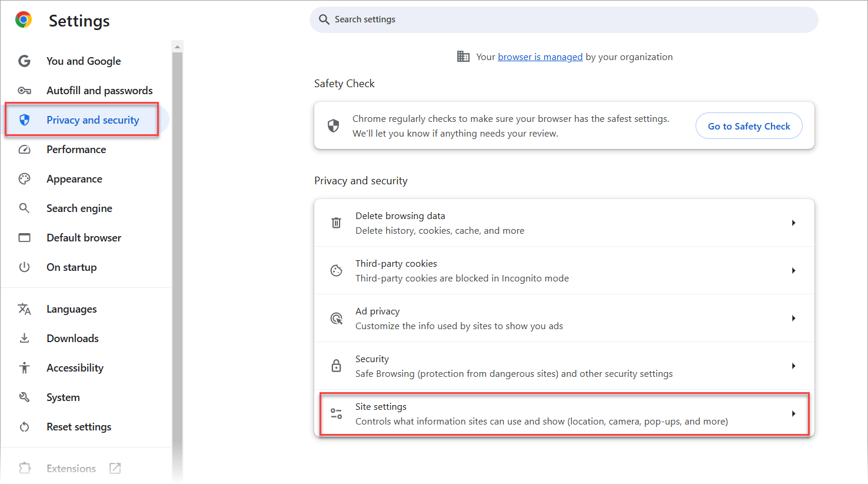This screenshot has height=484, width=868.
Task: Click the download arrow icon for Downloads
Action: (24, 339)
